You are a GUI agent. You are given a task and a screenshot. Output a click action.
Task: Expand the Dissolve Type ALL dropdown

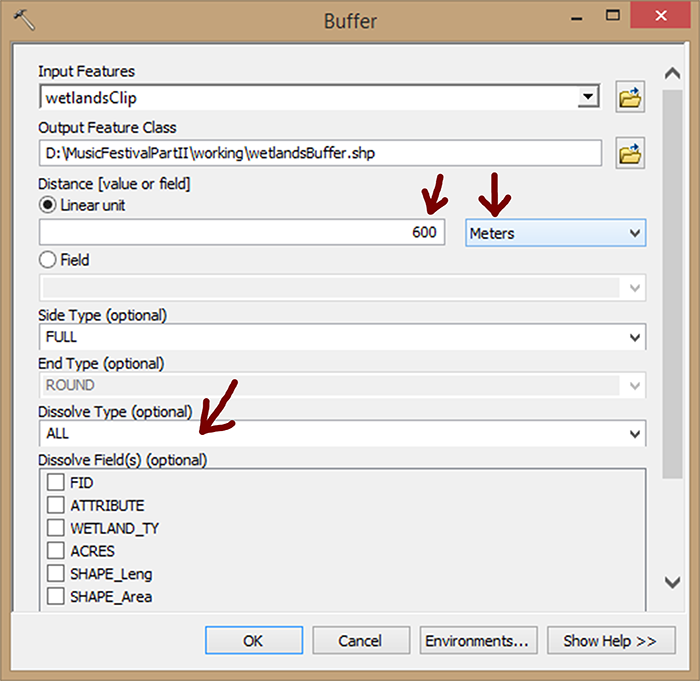(x=634, y=434)
